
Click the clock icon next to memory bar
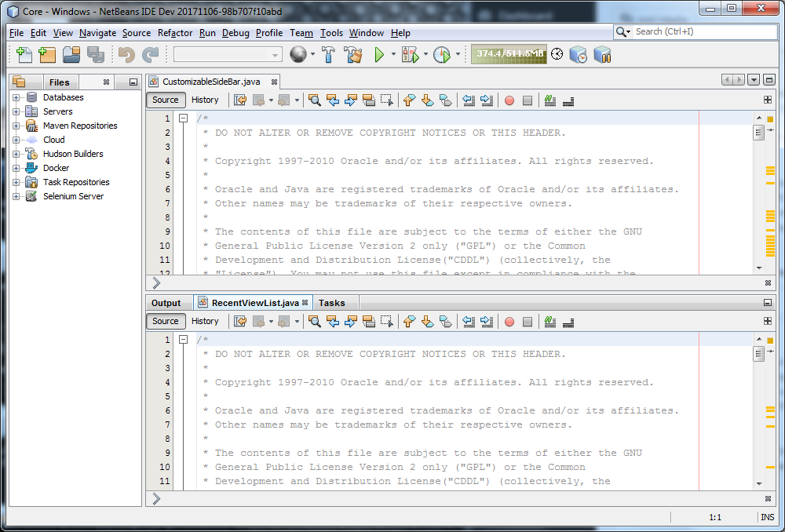click(x=557, y=54)
